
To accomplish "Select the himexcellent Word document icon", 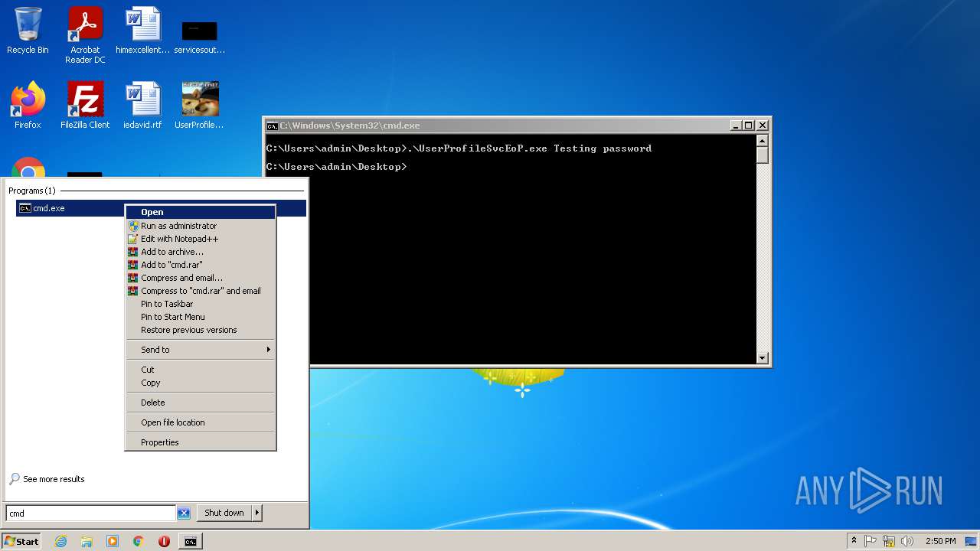I will coord(143,31).
